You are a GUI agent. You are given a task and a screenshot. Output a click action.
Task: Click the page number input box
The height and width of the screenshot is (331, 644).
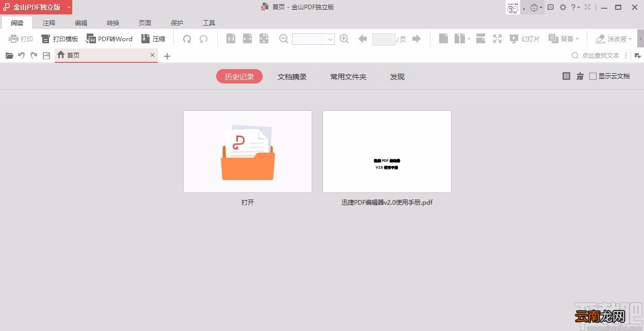pos(383,39)
